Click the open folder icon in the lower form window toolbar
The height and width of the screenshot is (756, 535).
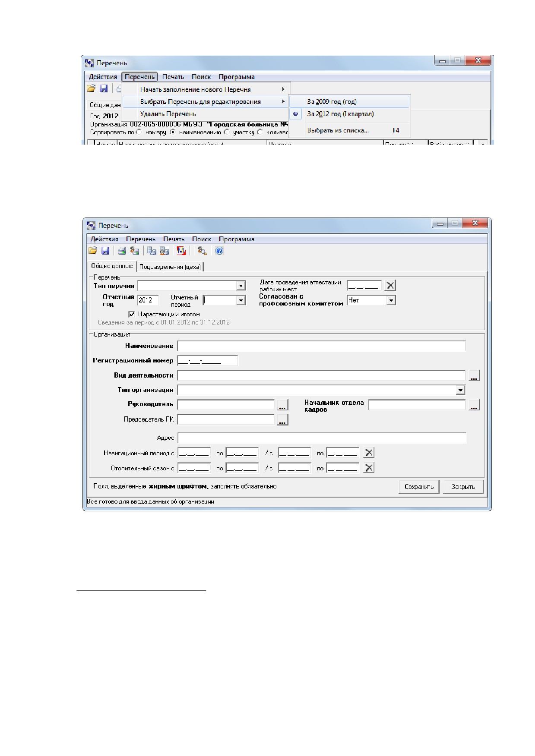point(93,251)
